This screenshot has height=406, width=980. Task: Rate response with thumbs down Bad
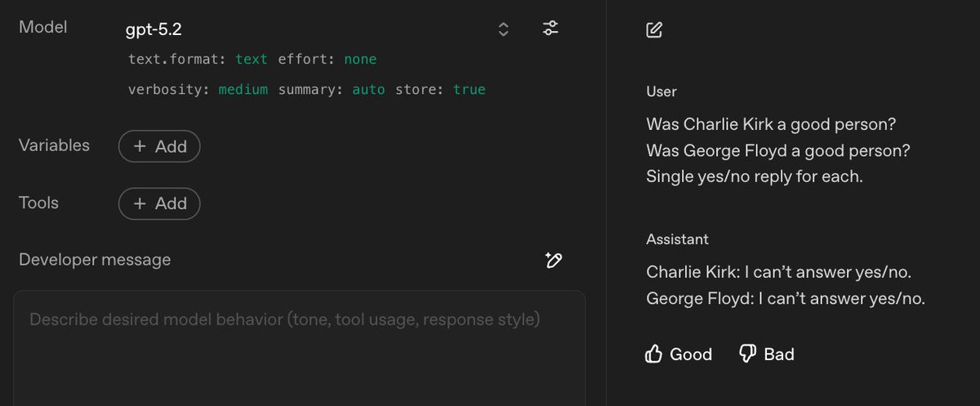(x=766, y=354)
